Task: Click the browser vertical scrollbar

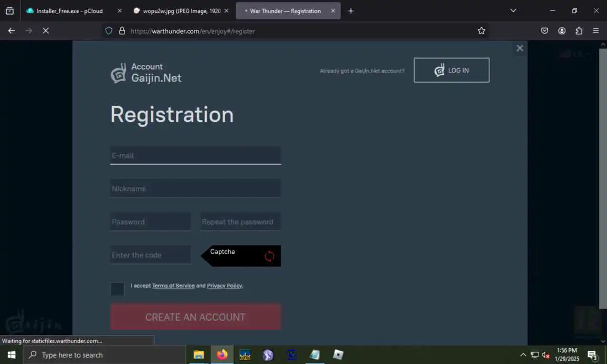Action: coord(603,178)
